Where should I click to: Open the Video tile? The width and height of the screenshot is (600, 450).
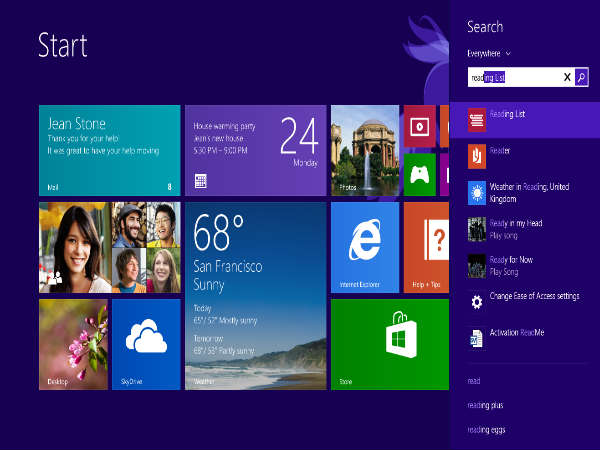421,126
